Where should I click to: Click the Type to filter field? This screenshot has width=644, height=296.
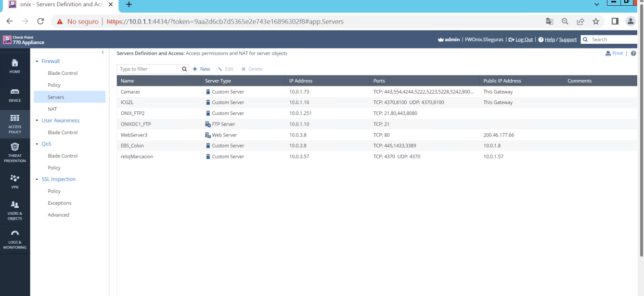149,69
